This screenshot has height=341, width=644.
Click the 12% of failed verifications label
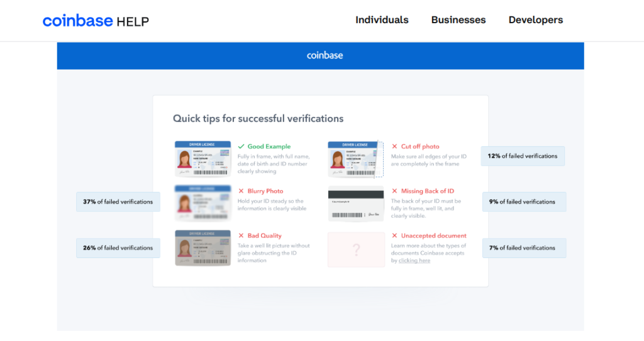coord(523,156)
